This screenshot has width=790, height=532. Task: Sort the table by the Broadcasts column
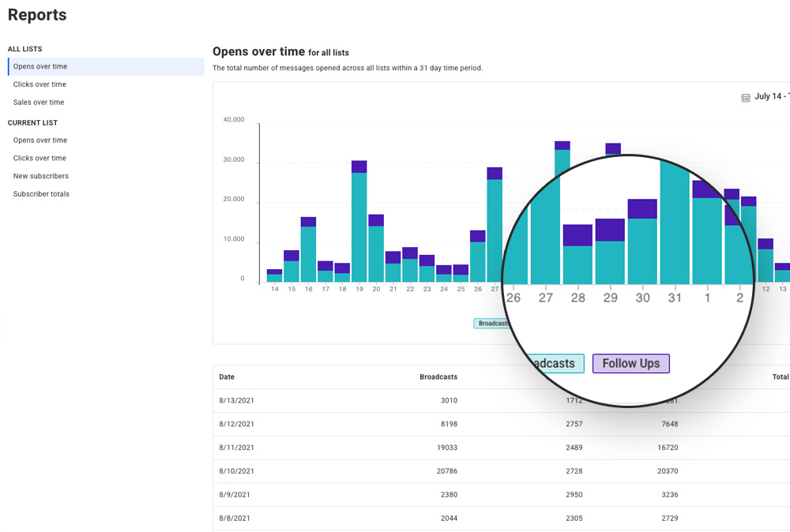tap(438, 377)
